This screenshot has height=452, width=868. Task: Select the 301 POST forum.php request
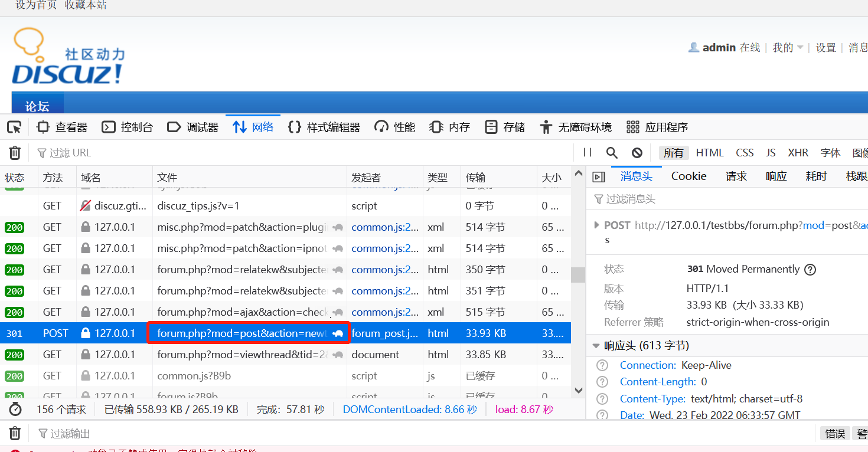pos(285,333)
